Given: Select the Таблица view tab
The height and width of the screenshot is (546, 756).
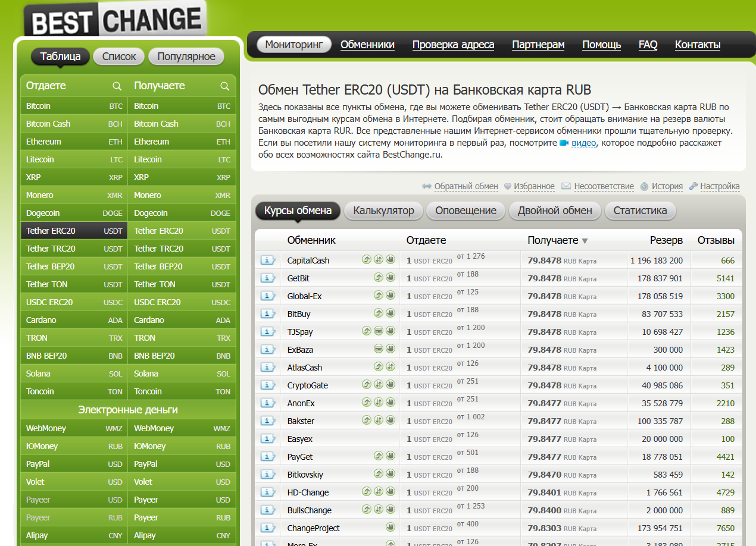Looking at the screenshot, I should coord(60,57).
